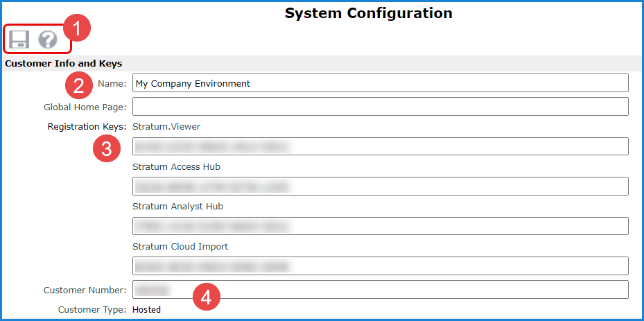Click the Stratum Cloud Import label
This screenshot has height=321, width=644.
[180, 247]
